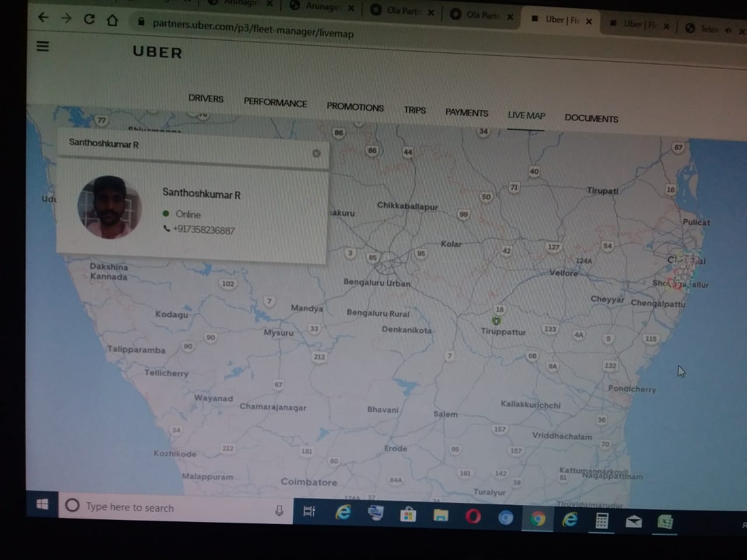
Task: Open Microsoft Edge from taskbar
Action: pos(343,512)
